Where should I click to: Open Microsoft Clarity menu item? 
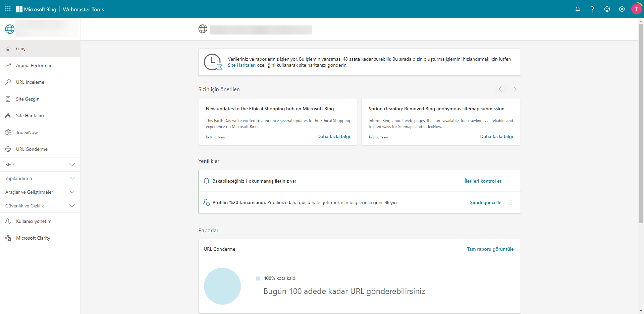(40, 238)
